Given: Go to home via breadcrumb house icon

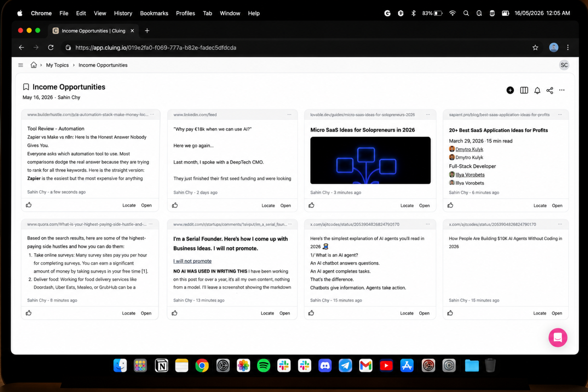Looking at the screenshot, I should (x=34, y=65).
